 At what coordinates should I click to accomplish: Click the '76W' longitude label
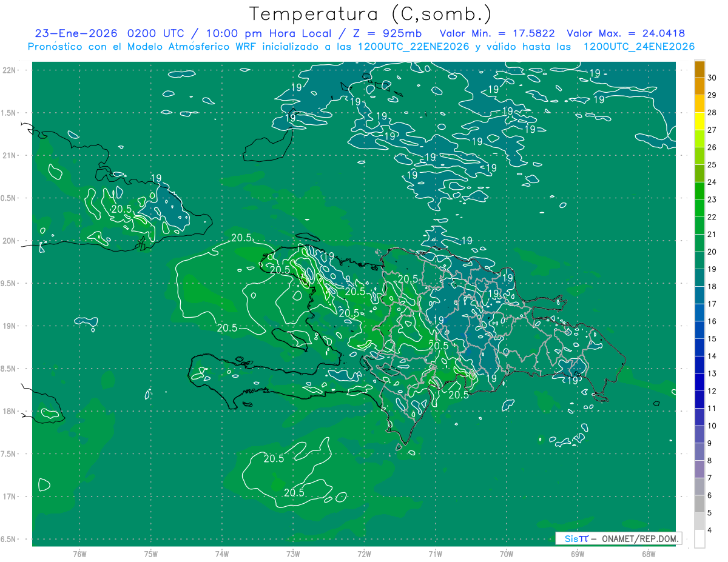(x=79, y=554)
